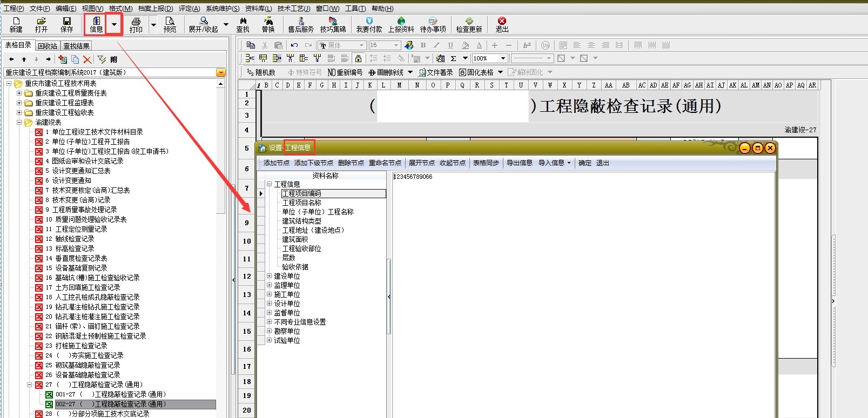Click the red delete X icon in catalog toolbar
This screenshot has width=868, height=418.
[88, 59]
